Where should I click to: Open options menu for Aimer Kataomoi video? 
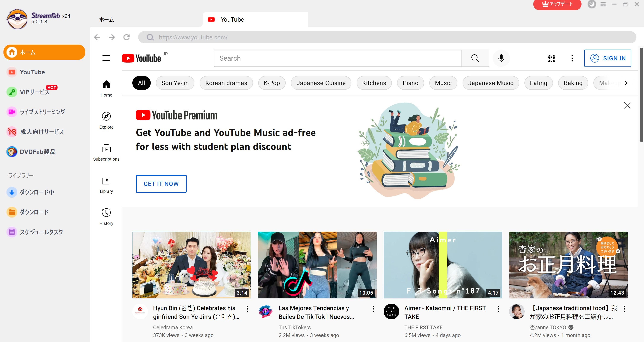click(498, 309)
